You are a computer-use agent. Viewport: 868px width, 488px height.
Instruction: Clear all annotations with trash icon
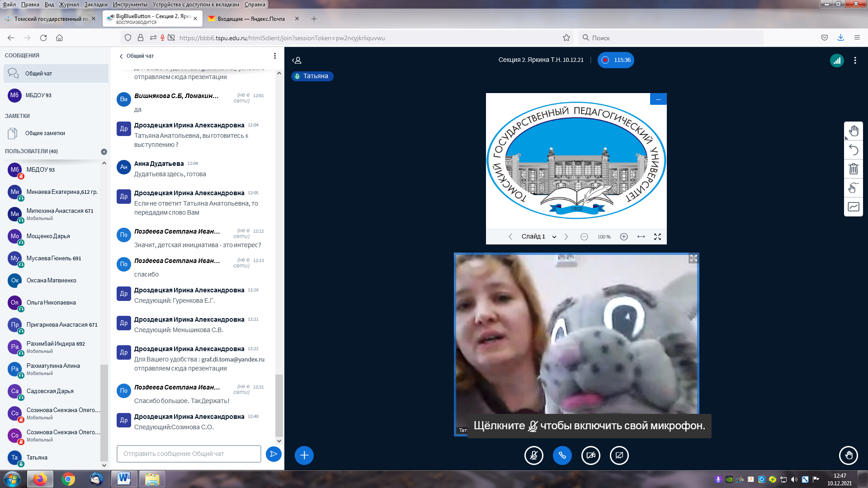click(x=854, y=169)
